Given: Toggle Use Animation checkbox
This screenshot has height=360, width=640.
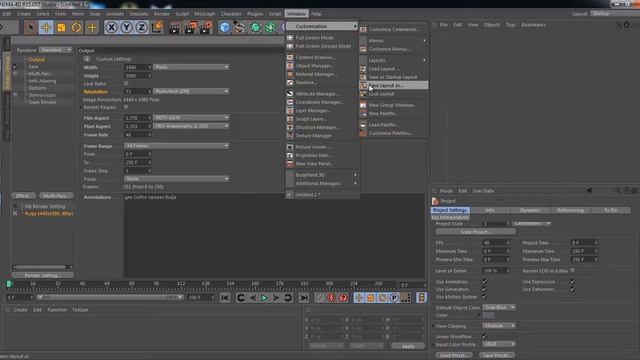Looking at the screenshot, I should coord(484,281).
